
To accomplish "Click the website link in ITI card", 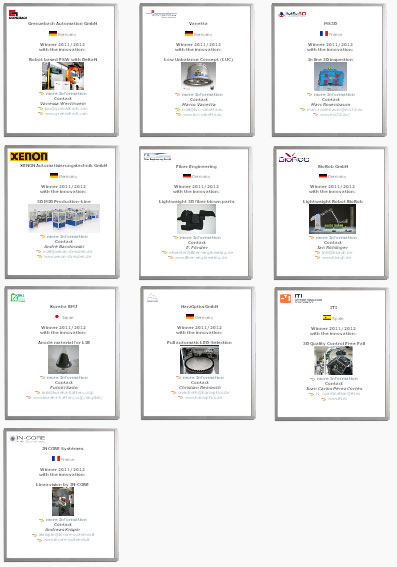I will 337,398.
